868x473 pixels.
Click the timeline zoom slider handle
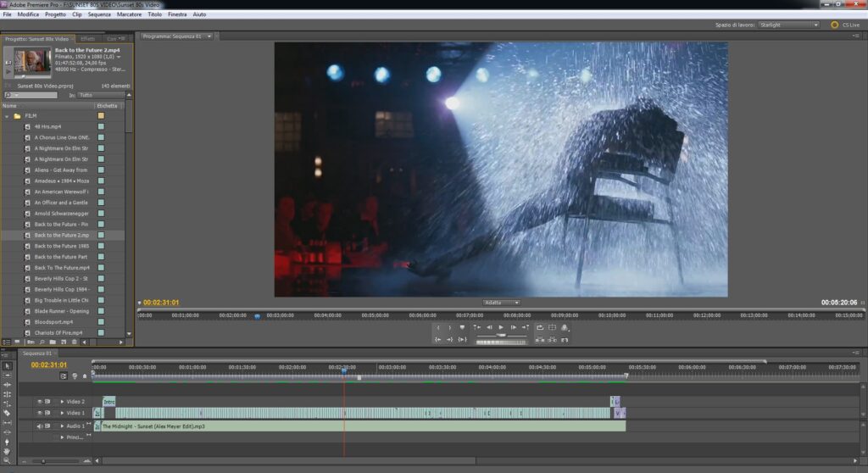pyautogui.click(x=43, y=461)
